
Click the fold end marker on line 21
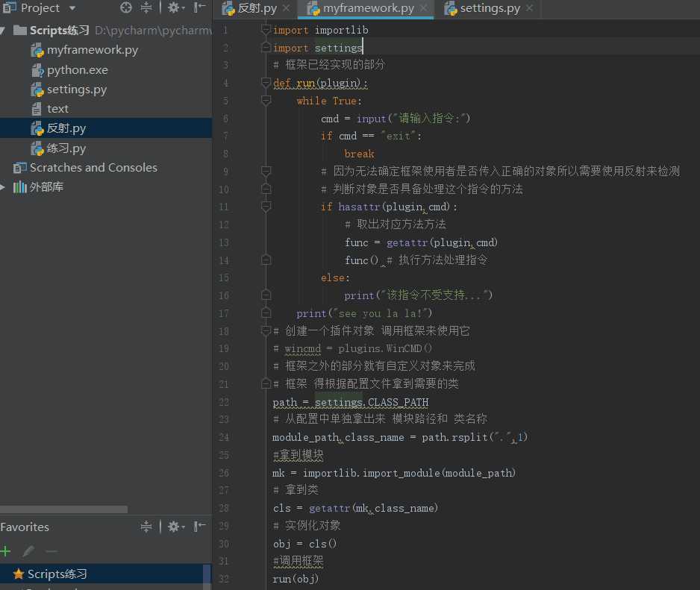click(266, 384)
